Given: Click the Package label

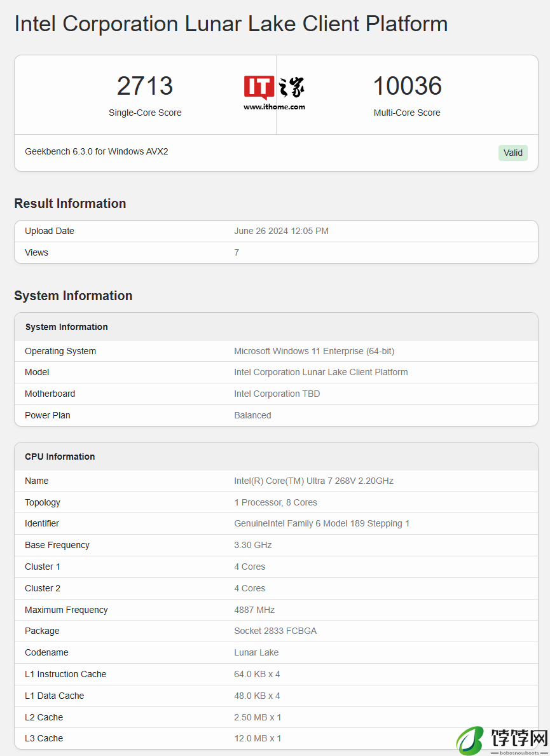Looking at the screenshot, I should (x=42, y=631).
